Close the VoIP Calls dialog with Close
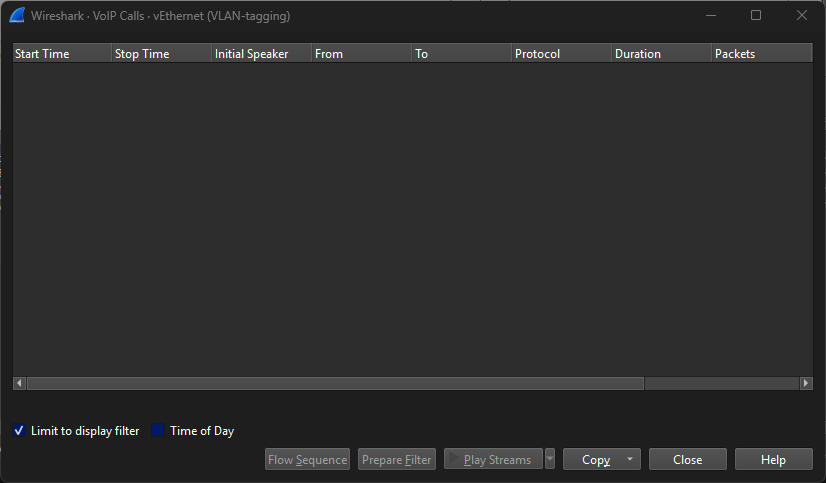This screenshot has width=826, height=483. click(x=687, y=459)
